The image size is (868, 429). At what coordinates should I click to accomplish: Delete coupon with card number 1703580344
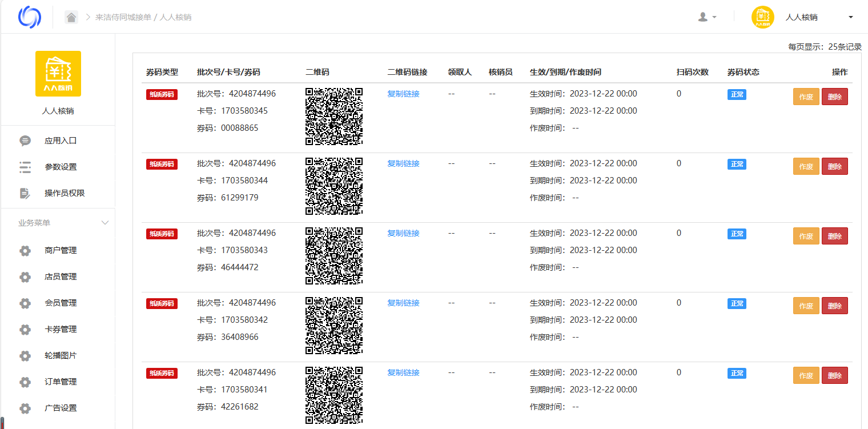835,166
